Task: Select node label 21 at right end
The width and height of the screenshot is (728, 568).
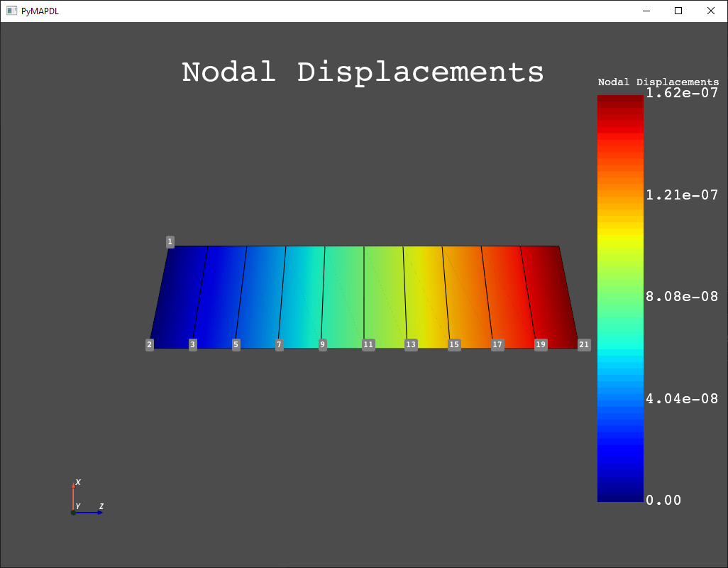Action: [584, 344]
